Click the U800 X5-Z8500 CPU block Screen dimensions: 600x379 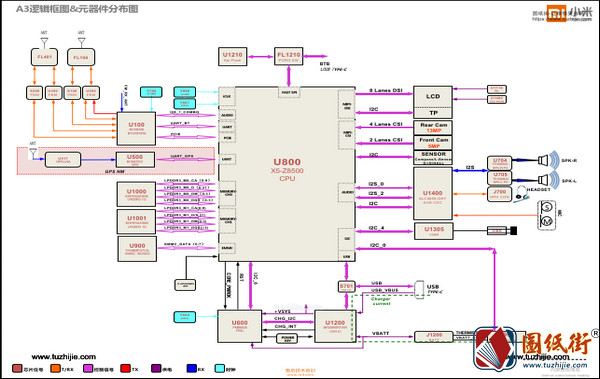coord(287,174)
